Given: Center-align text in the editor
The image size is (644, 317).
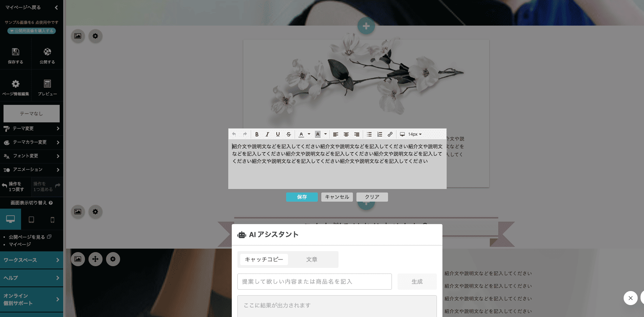Looking at the screenshot, I should 346,134.
